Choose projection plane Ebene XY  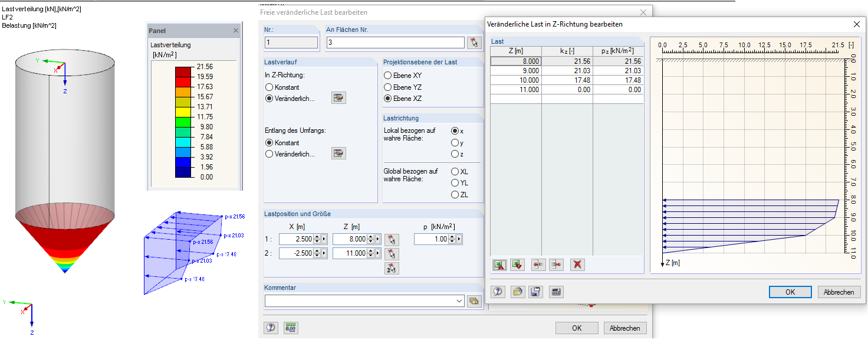pyautogui.click(x=388, y=76)
